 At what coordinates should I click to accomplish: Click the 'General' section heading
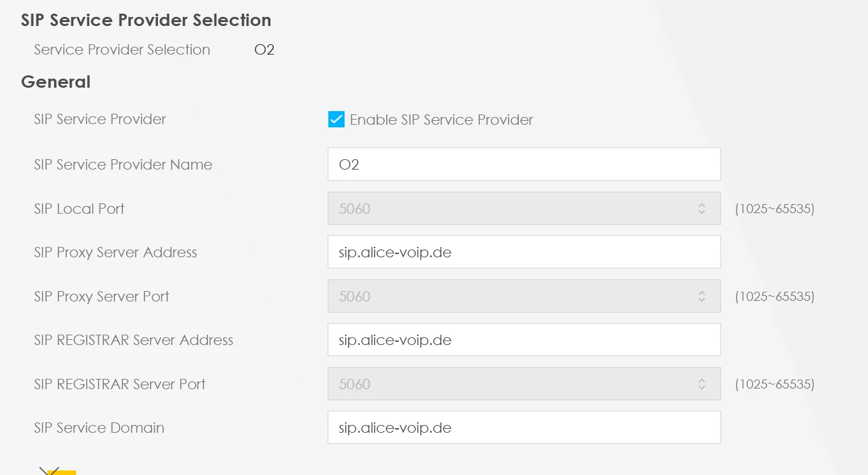56,82
